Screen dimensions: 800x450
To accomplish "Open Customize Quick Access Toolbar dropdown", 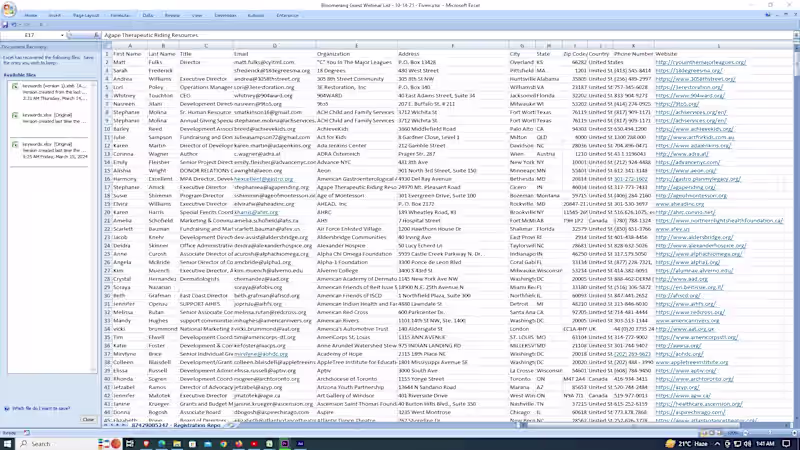I will pos(41,24).
